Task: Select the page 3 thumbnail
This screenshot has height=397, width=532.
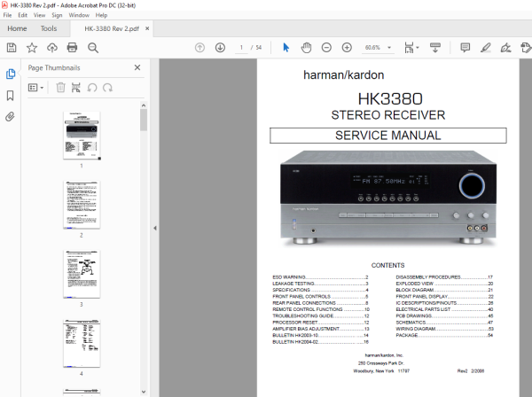Action: pyautogui.click(x=82, y=275)
